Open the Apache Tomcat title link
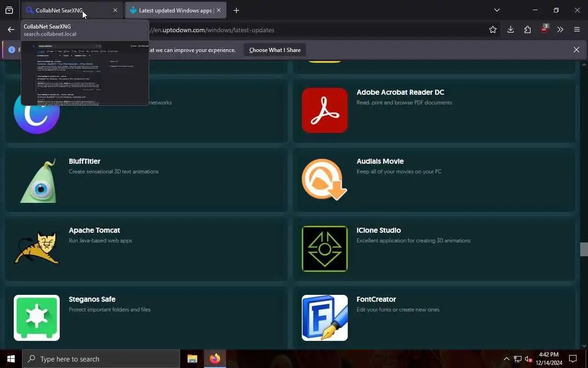 click(94, 230)
